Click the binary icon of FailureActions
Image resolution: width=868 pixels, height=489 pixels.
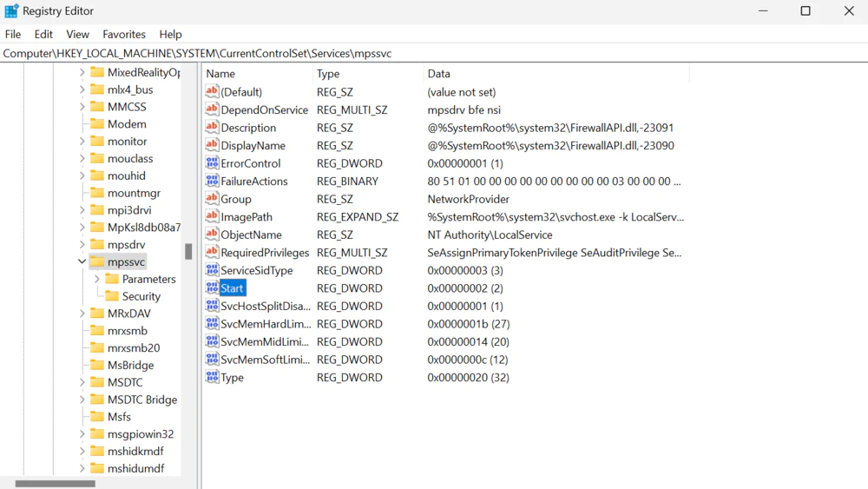pos(212,181)
